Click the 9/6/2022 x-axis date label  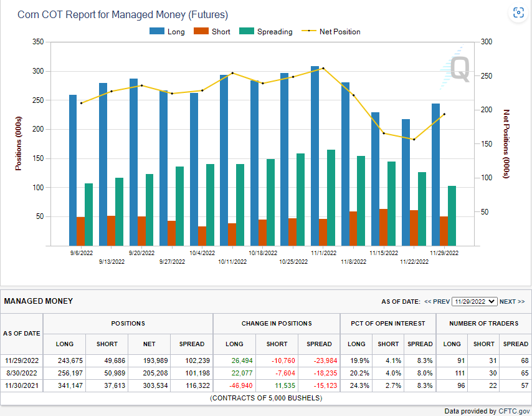point(82,253)
